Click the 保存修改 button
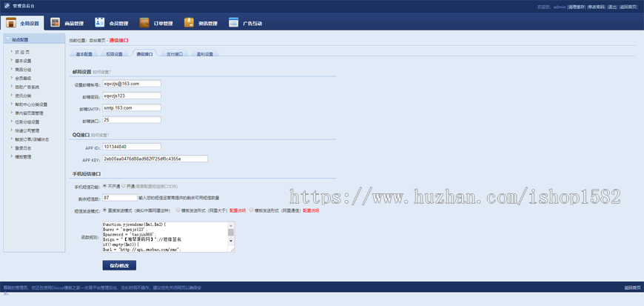 tap(119, 265)
